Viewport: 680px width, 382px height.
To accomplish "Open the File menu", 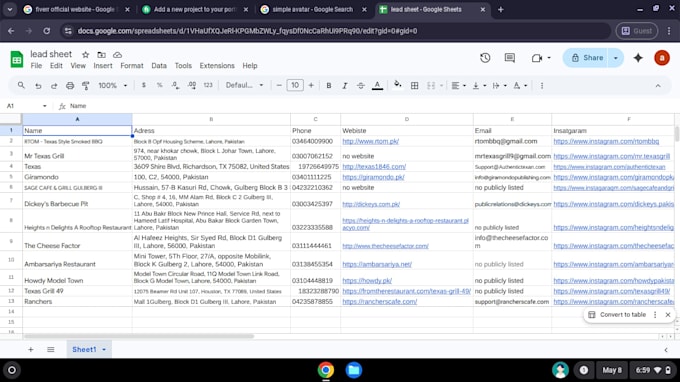I will click(x=36, y=66).
